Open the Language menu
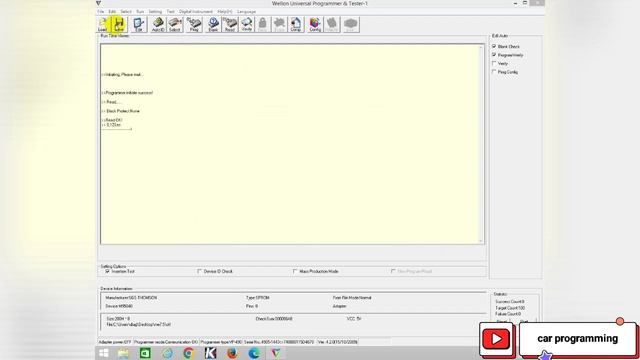This screenshot has width=640, height=360. pos(247,11)
